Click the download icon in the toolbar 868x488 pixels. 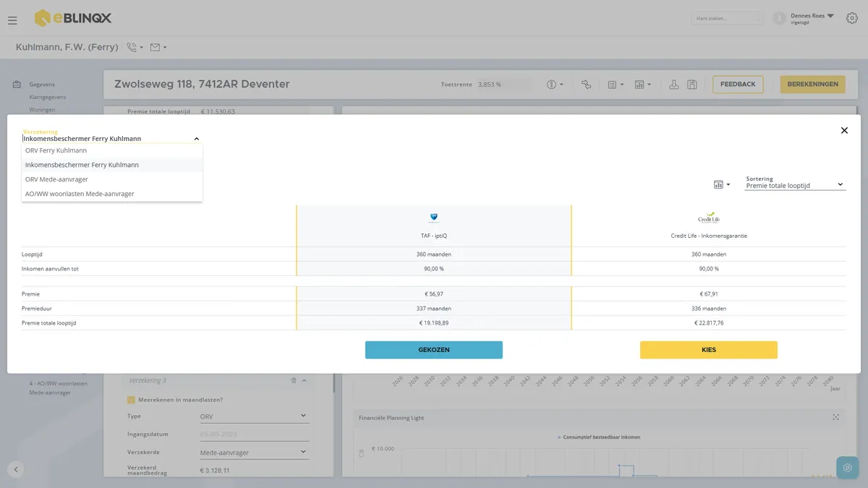(673, 85)
